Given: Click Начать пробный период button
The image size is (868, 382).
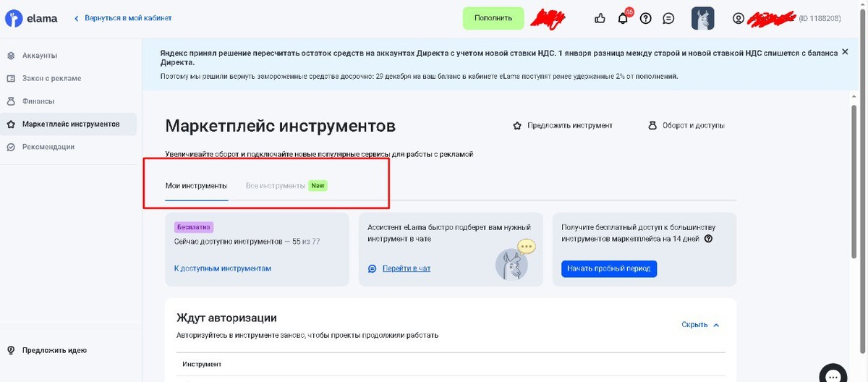Looking at the screenshot, I should (609, 268).
